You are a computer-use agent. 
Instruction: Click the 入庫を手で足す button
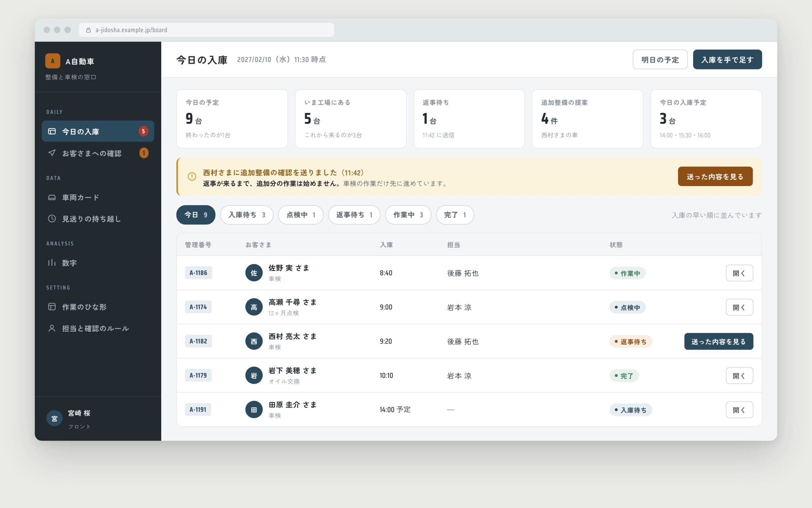pyautogui.click(x=727, y=60)
